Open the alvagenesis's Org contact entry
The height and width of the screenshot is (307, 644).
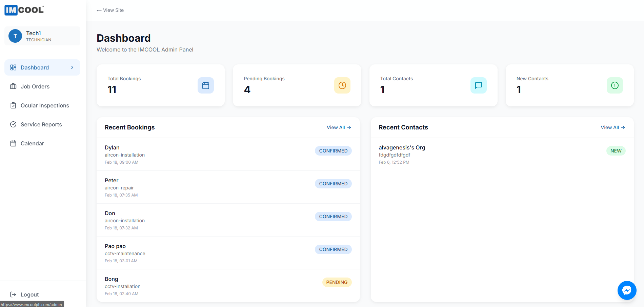point(502,154)
